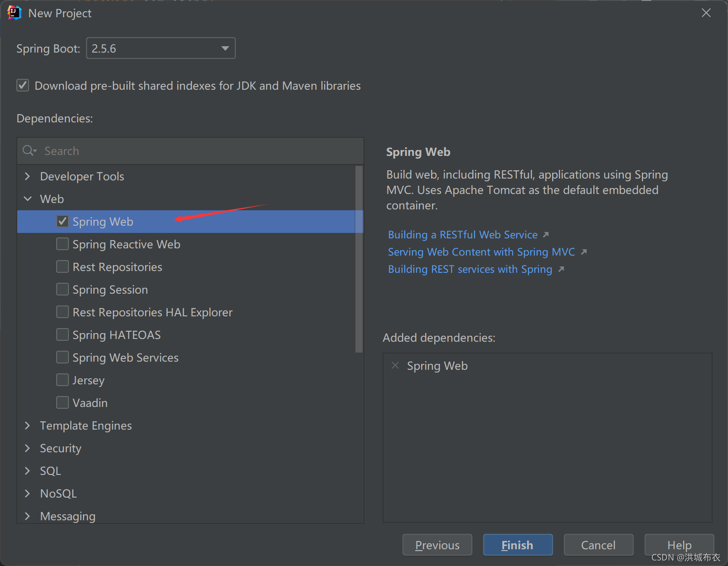Select the Spring HATEOAS row label
Viewport: 728px width, 566px height.
click(x=116, y=335)
